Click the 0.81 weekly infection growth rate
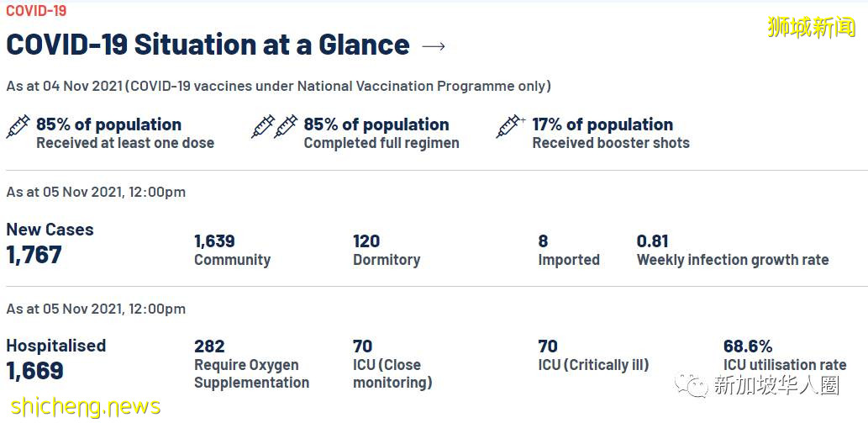 pos(653,241)
